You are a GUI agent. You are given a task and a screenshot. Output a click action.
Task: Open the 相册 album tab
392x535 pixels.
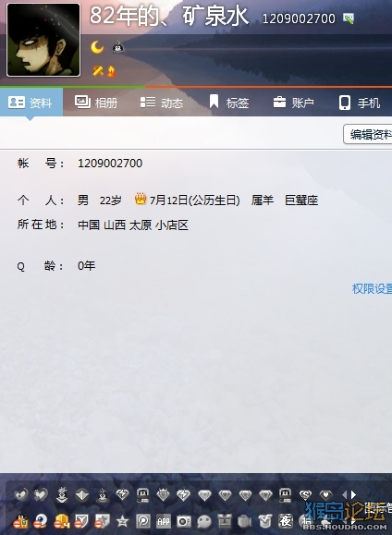click(x=96, y=103)
